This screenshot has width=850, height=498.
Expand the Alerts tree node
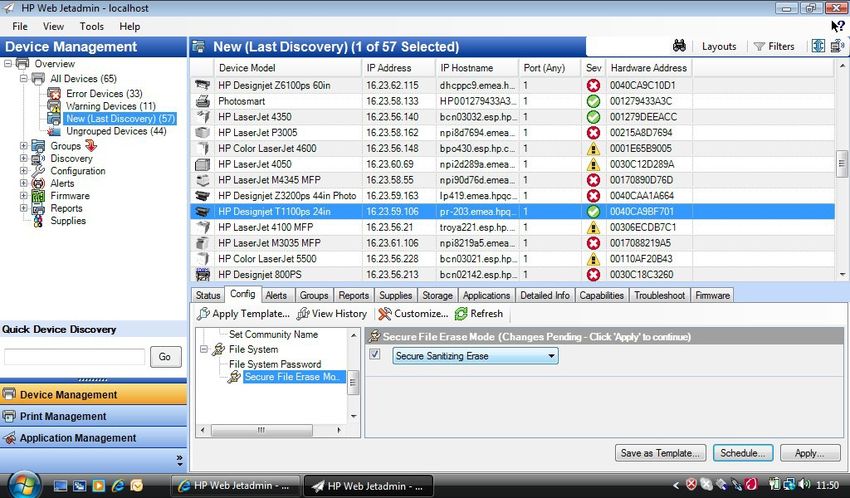23,183
